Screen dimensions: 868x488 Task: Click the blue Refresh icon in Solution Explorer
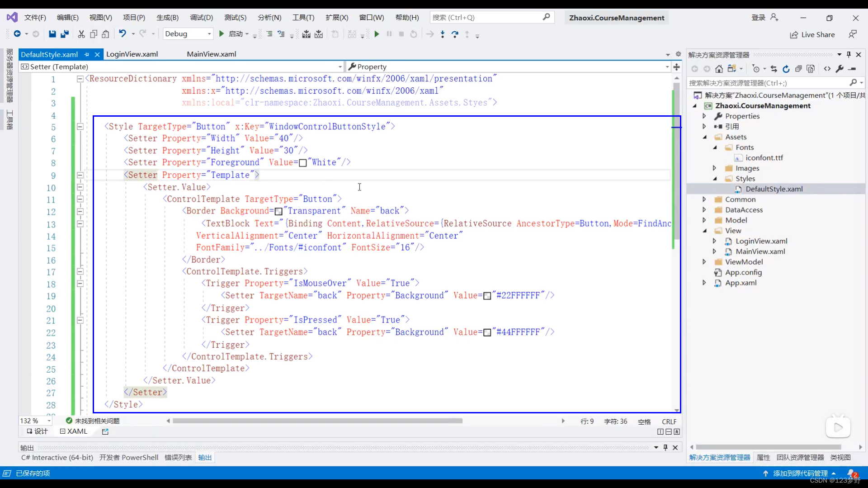(786, 69)
